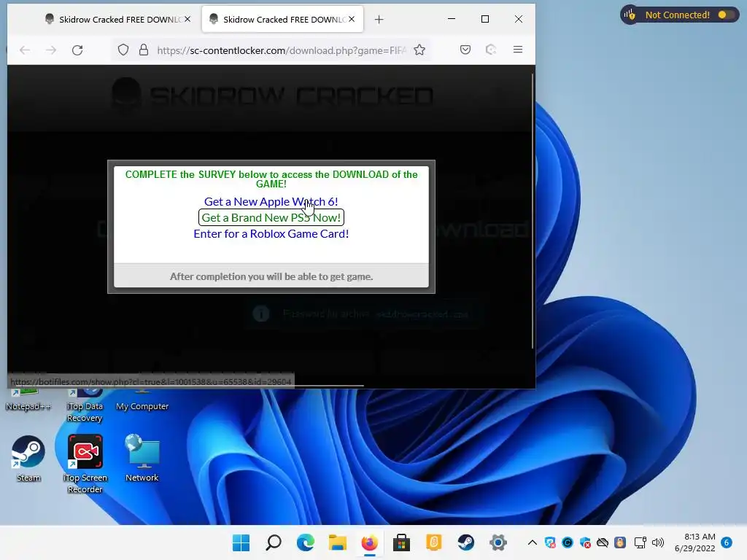Select the iTop Data Recovery desktop shortcut
The image size is (747, 560).
click(x=85, y=405)
